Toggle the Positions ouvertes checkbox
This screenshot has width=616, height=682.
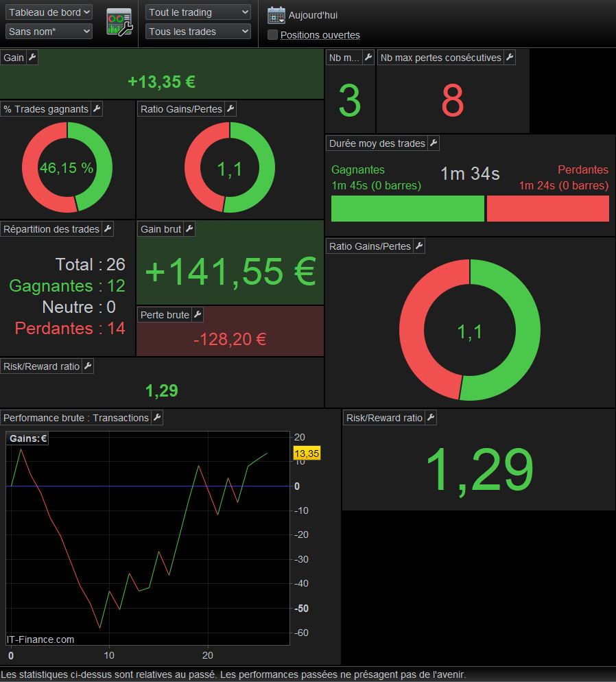(272, 35)
